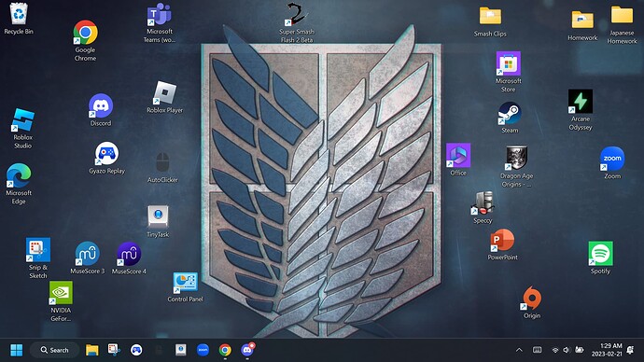Select the Google Chrome desktop shortcut

(x=86, y=40)
